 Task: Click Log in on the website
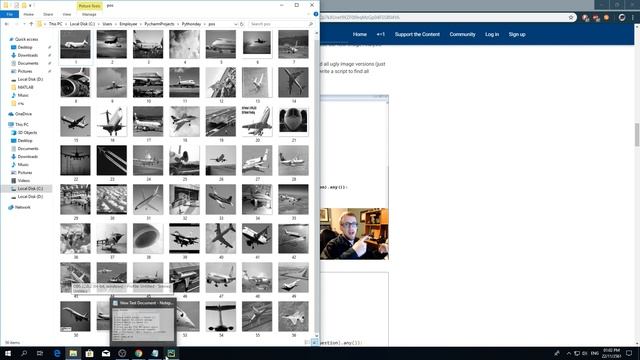pyautogui.click(x=492, y=34)
